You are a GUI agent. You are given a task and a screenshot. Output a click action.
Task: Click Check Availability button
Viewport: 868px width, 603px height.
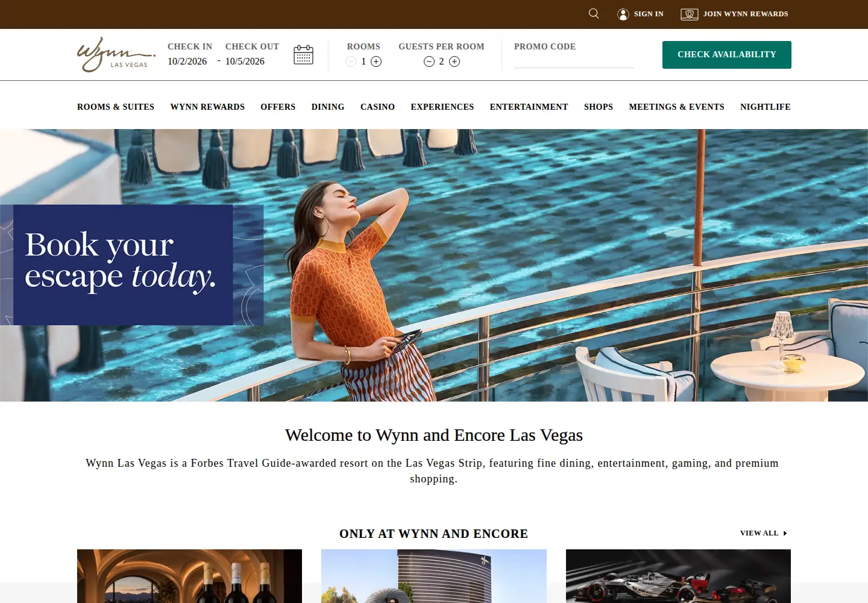tap(726, 54)
